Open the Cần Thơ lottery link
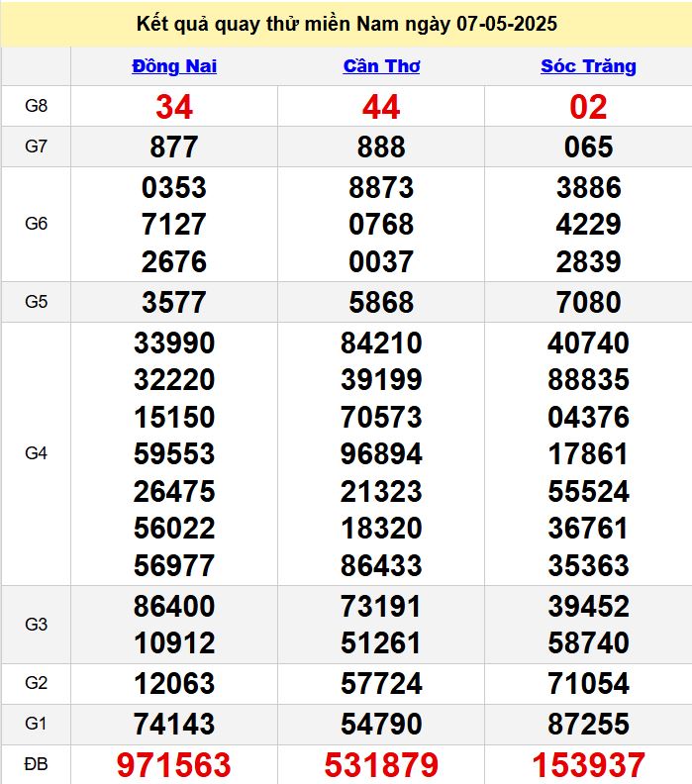692x784 pixels. click(381, 66)
